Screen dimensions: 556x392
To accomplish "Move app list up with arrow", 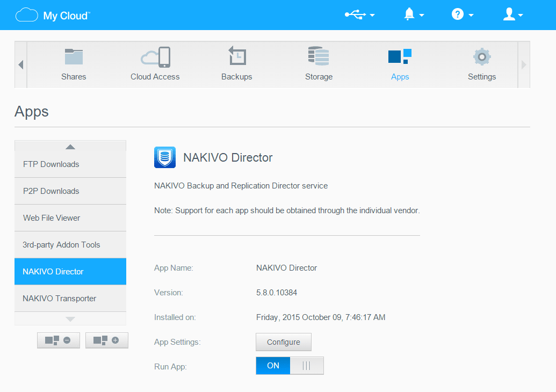I will pos(70,147).
